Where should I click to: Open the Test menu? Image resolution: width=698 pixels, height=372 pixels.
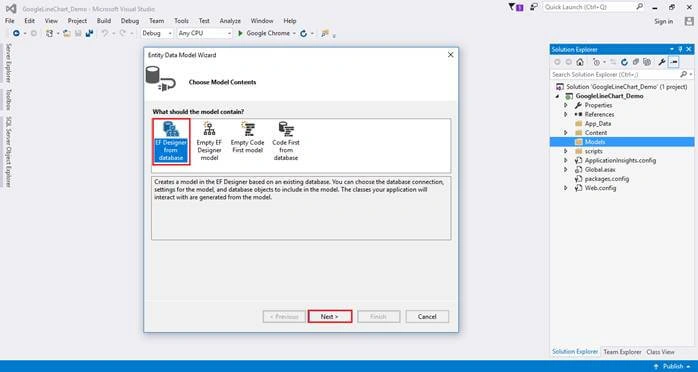204,21
